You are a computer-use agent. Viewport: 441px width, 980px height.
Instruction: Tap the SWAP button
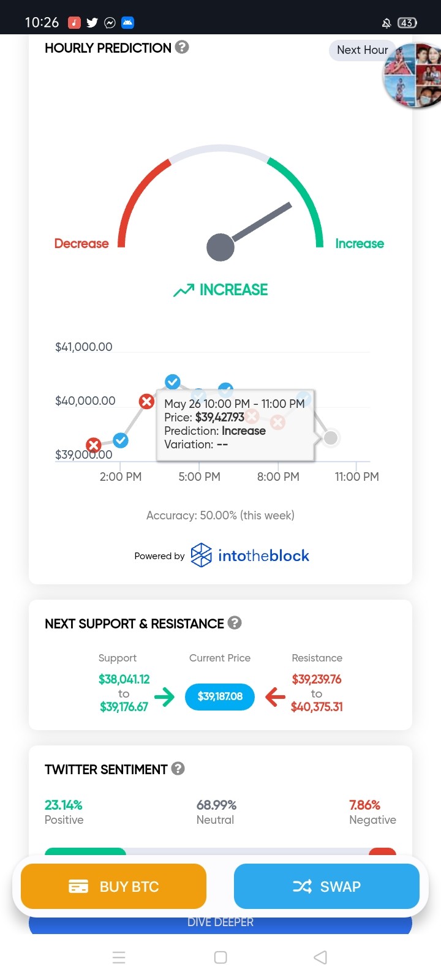tap(326, 886)
